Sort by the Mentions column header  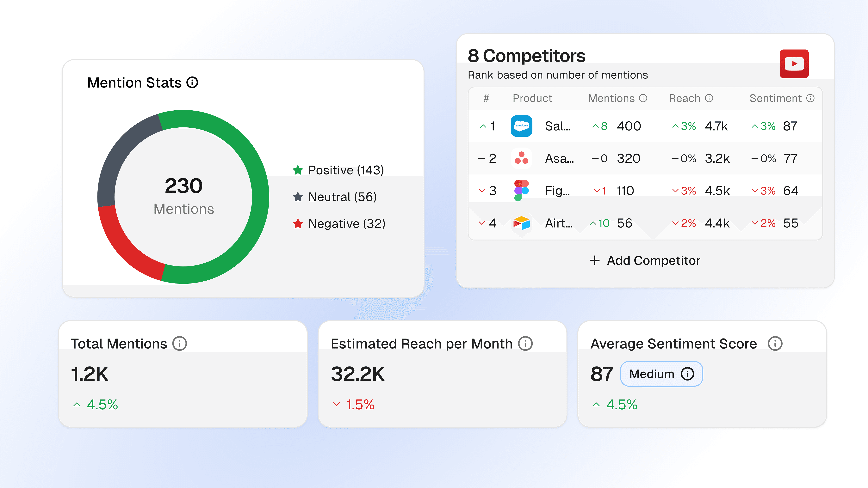611,98
